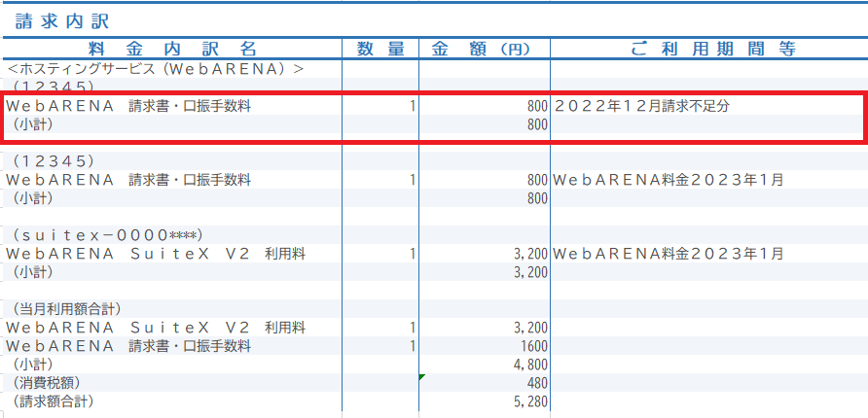The height and width of the screenshot is (418, 868).
Task: Select the quantity 1 in the 1600 amount row
Action: pos(413,346)
